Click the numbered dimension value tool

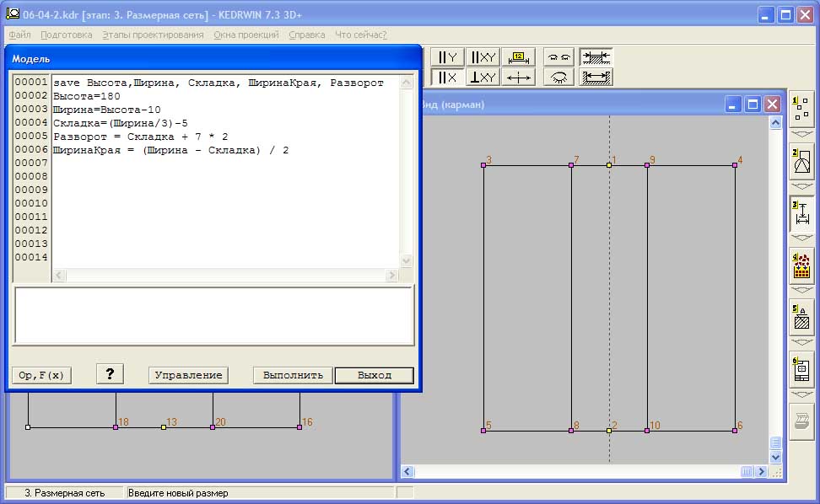click(x=518, y=57)
